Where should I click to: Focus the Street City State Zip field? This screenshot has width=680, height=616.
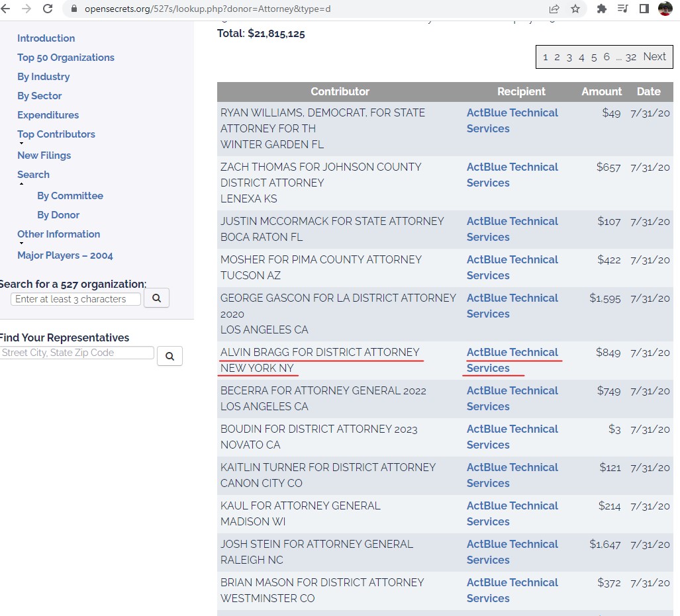pos(77,353)
